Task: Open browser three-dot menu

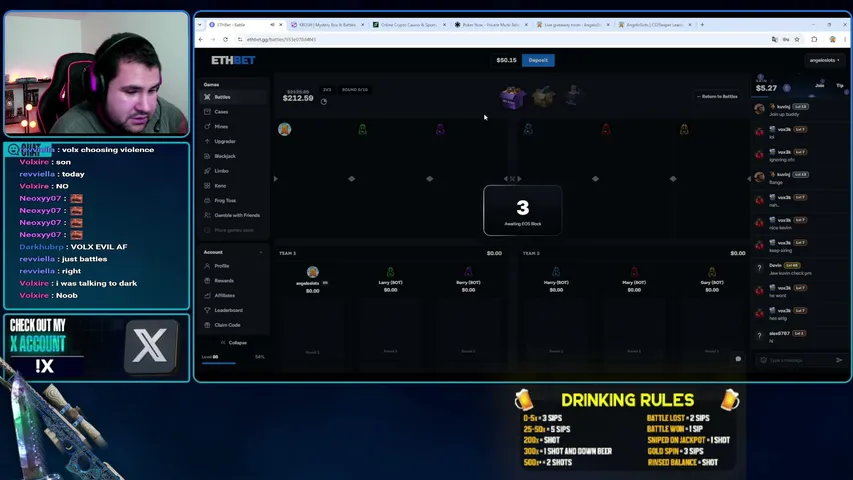Action: tap(845, 40)
